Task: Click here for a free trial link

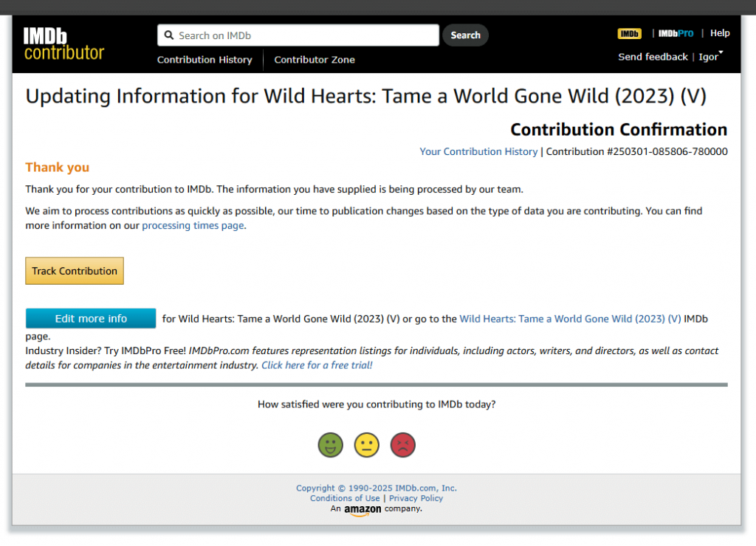Action: [x=317, y=365]
